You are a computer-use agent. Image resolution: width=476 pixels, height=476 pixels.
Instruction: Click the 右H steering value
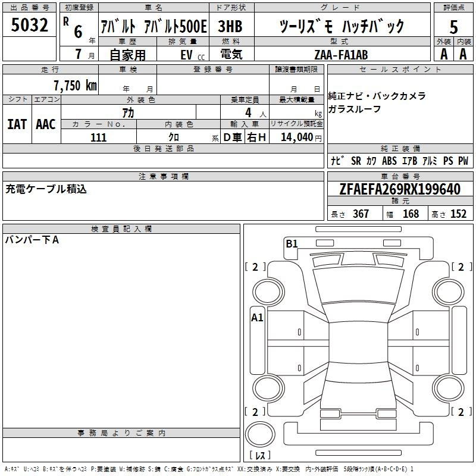256,137
